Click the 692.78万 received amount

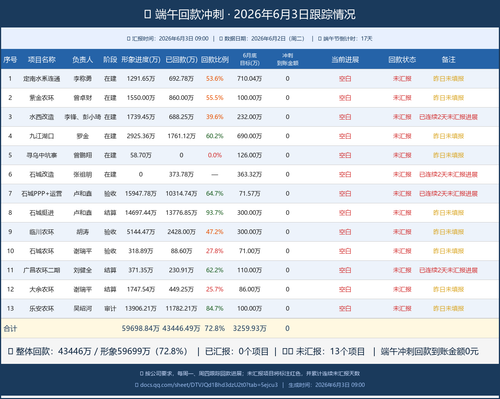(x=181, y=79)
